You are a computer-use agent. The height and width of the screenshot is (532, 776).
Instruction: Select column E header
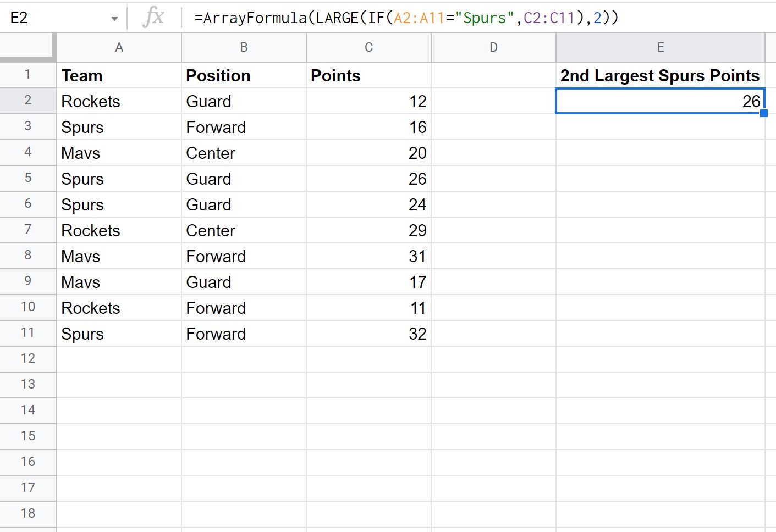[x=661, y=47]
